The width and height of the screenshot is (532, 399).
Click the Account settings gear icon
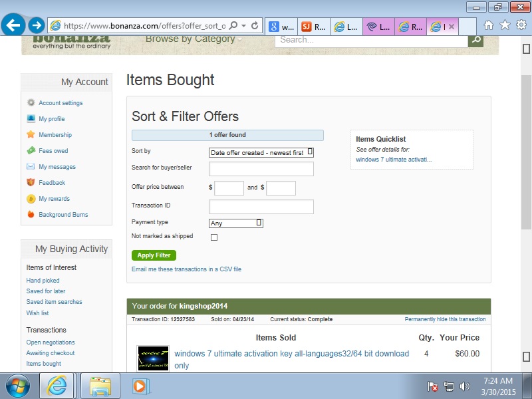pos(31,102)
